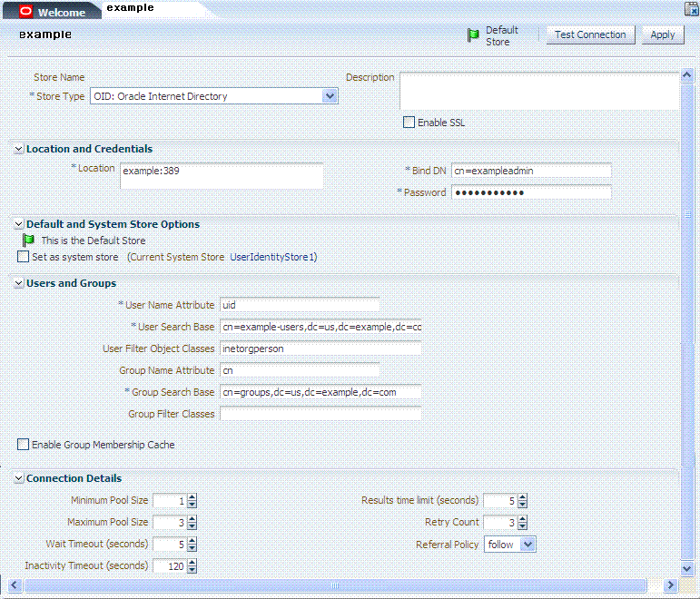Decrease Retry Count with down arrow
Image resolution: width=700 pixels, height=599 pixels.
[523, 526]
